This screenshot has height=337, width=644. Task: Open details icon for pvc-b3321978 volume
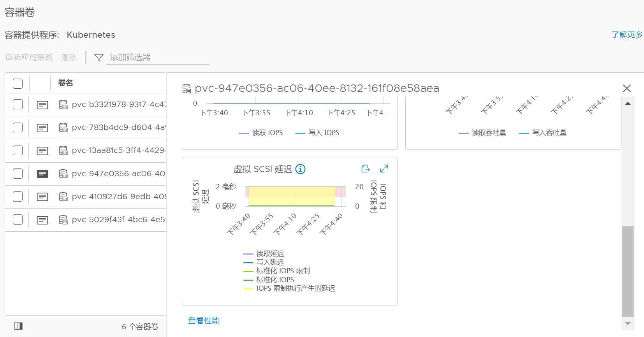pos(42,105)
